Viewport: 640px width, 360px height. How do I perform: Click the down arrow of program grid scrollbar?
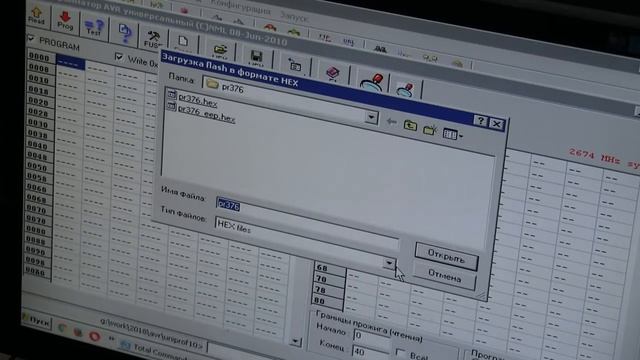pos(296,341)
